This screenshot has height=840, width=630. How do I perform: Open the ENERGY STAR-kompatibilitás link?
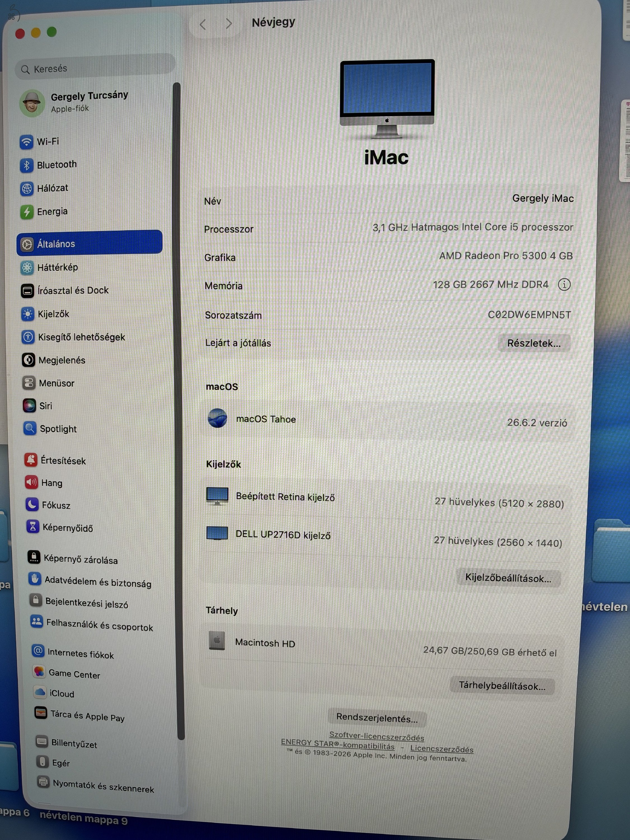click(x=338, y=744)
